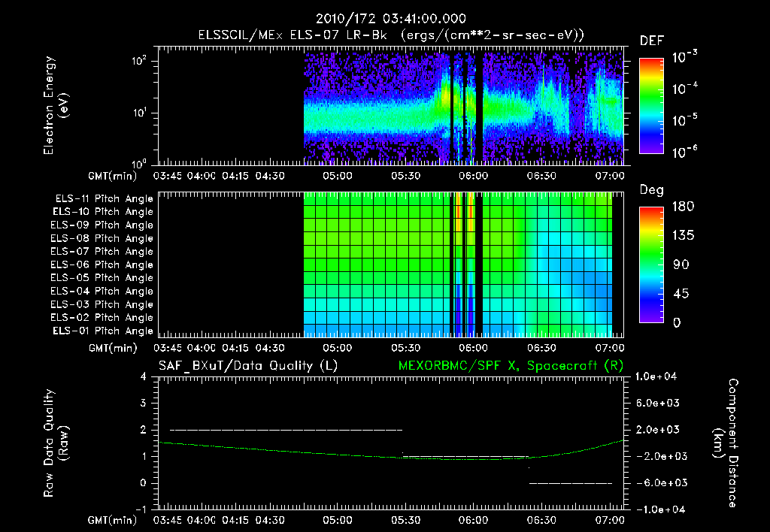Viewport: 770px width, 532px height.
Task: Click the 'GMT(min)' label under pitch angle panel
Action: [x=113, y=348]
